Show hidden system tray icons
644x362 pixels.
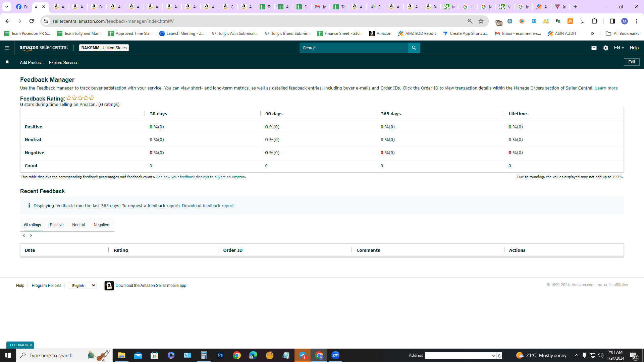[576, 355]
